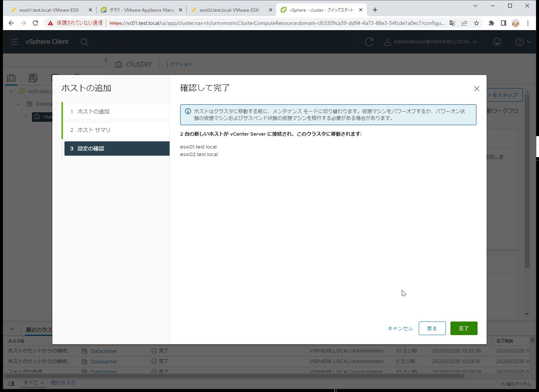
Task: Open the アクション actions menu
Action: point(179,64)
